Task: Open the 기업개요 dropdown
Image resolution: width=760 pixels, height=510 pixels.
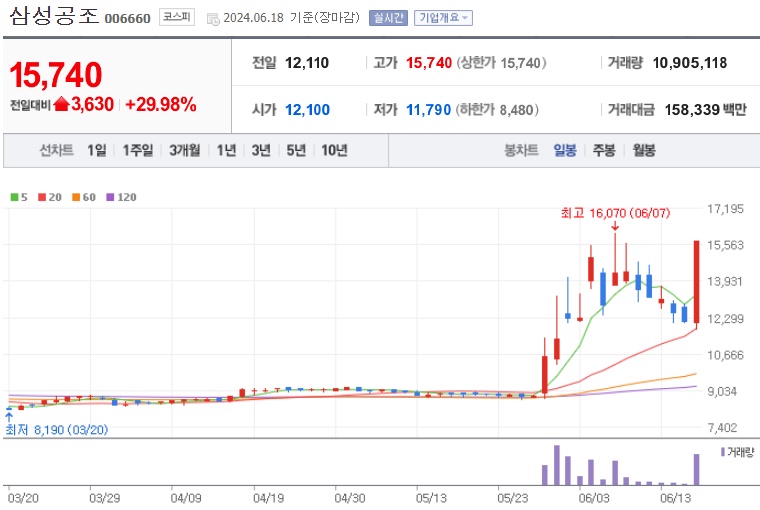Action: (x=443, y=18)
